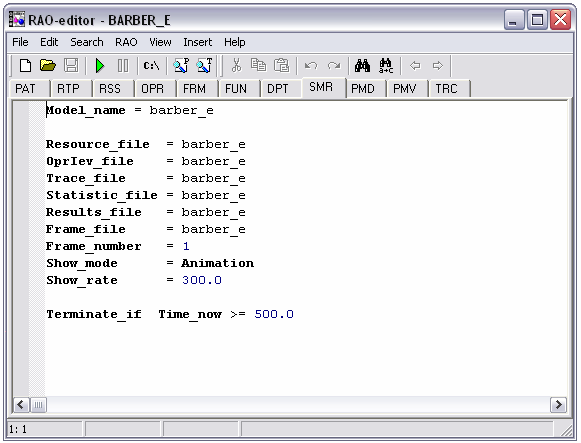Viewport: 581px width, 443px height.
Task: Click the Frame_file keyword
Action: [86, 229]
